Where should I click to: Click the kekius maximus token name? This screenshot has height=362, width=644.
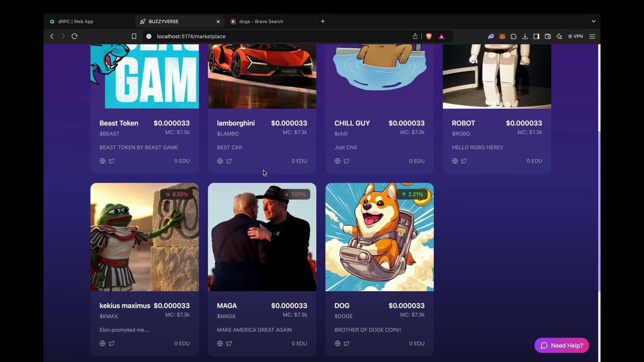point(125,306)
